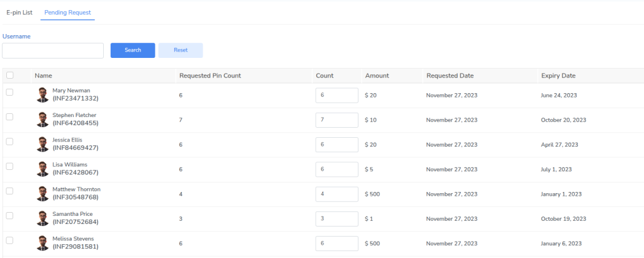Check the box for Mary Newman's row
This screenshot has width=644, height=258.
(9, 93)
